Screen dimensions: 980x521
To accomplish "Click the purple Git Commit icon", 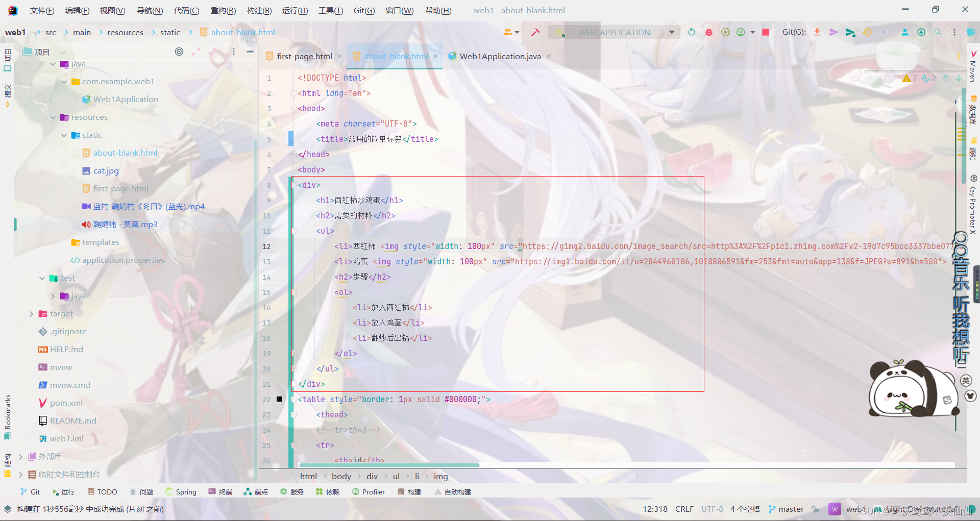I will point(834,32).
